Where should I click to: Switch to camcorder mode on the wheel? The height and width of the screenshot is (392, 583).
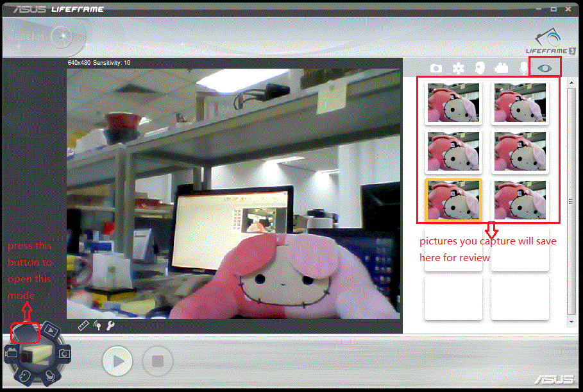point(11,352)
